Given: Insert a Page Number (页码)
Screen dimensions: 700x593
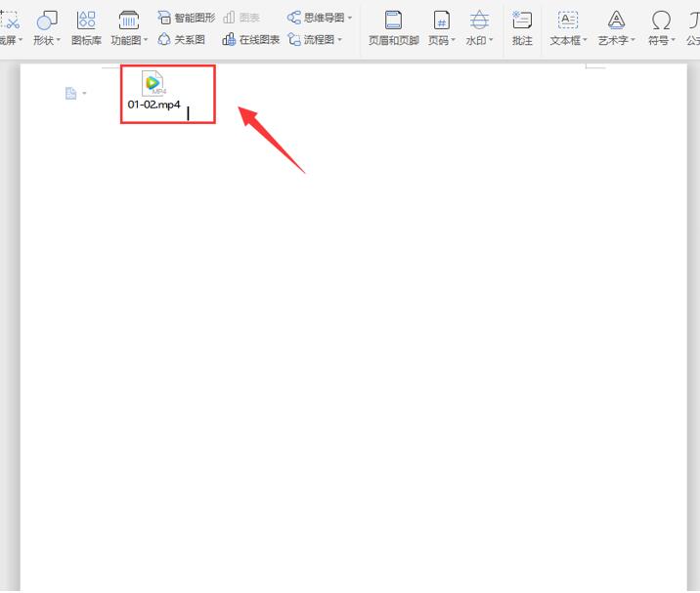Looking at the screenshot, I should pyautogui.click(x=441, y=27).
